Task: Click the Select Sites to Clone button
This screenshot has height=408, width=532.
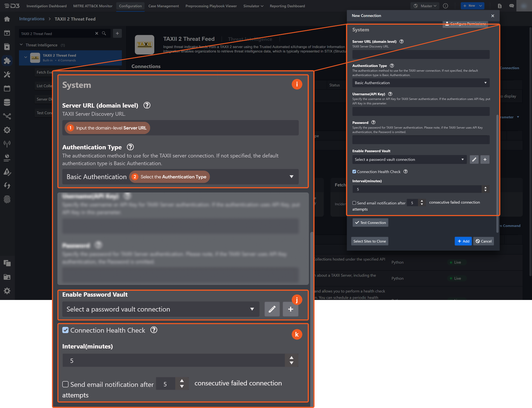Action: [369, 241]
